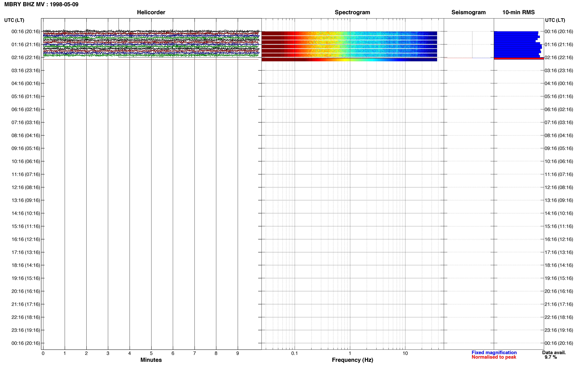Select the 'Helicorder' panel heading
This screenshot has width=588, height=368.
point(151,12)
